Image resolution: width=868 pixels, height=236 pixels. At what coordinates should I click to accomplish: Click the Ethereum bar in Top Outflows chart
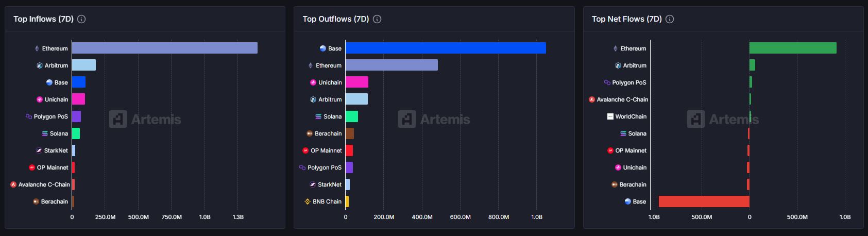[x=392, y=65]
